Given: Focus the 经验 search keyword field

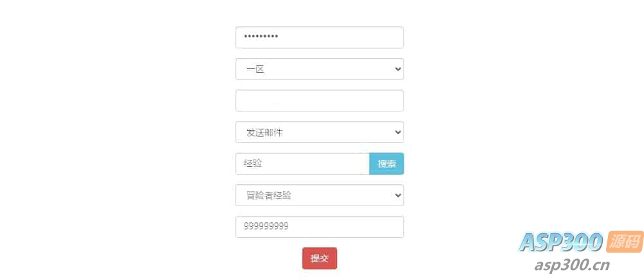Looking at the screenshot, I should click(x=302, y=164).
